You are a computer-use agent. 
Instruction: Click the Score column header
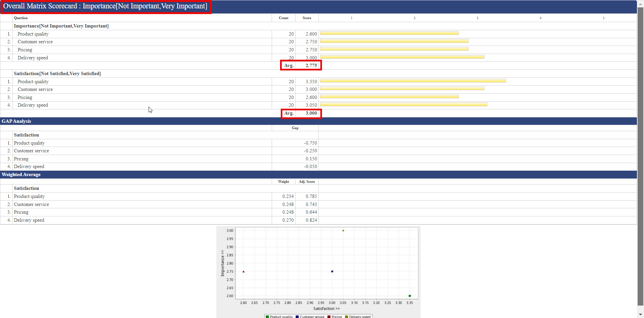click(307, 18)
